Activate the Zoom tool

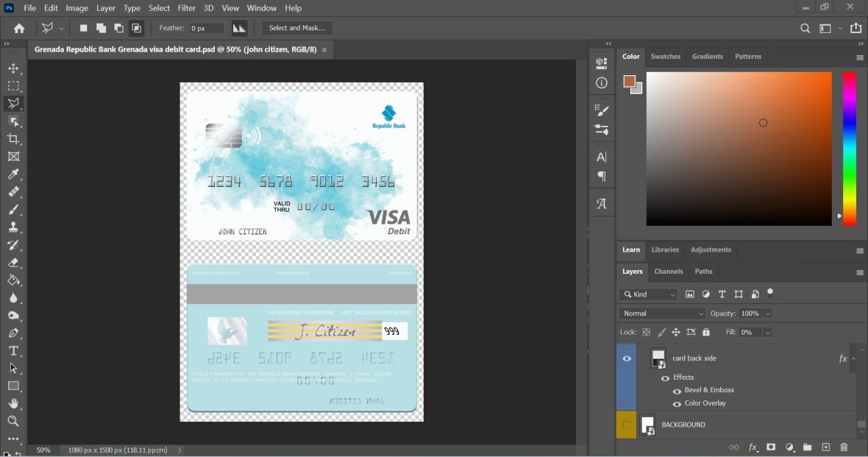tap(13, 421)
